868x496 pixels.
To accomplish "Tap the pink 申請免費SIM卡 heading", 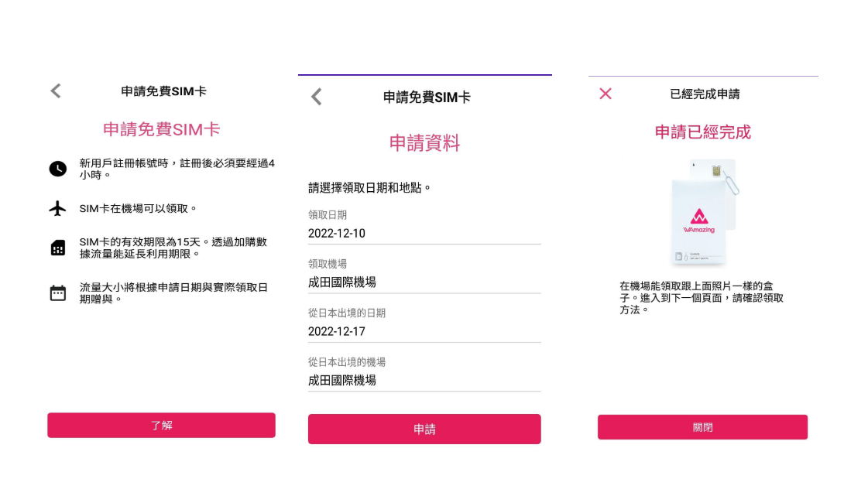I will coord(162,129).
